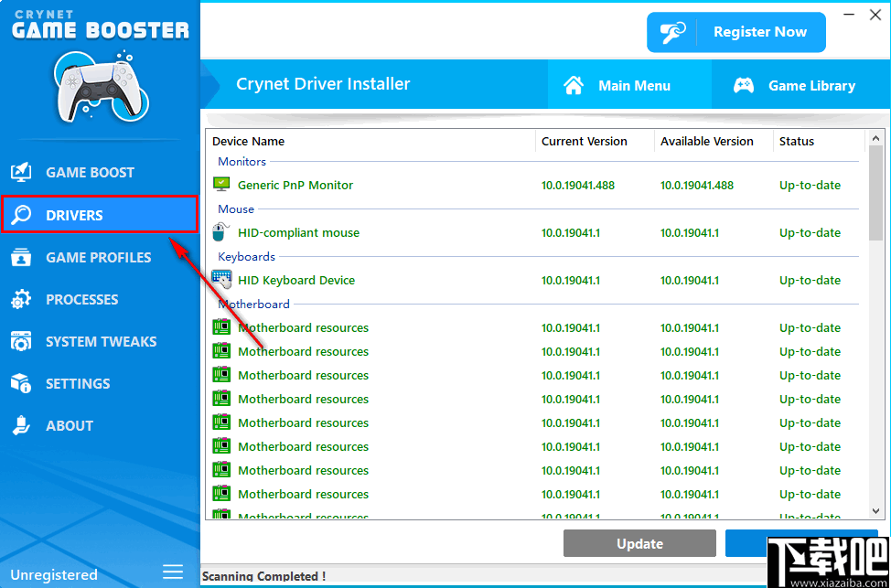This screenshot has width=891, height=588.
Task: Click the Drivers magnifier icon
Action: (21, 215)
